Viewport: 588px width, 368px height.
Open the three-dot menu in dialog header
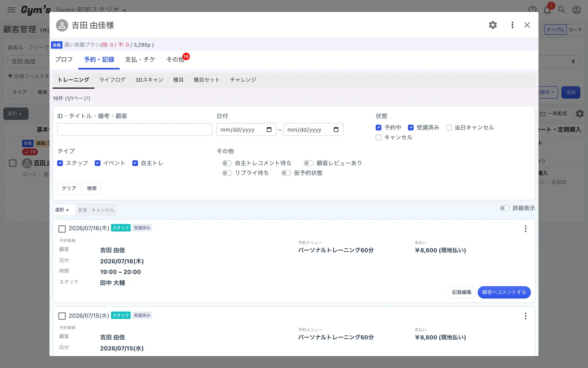512,25
